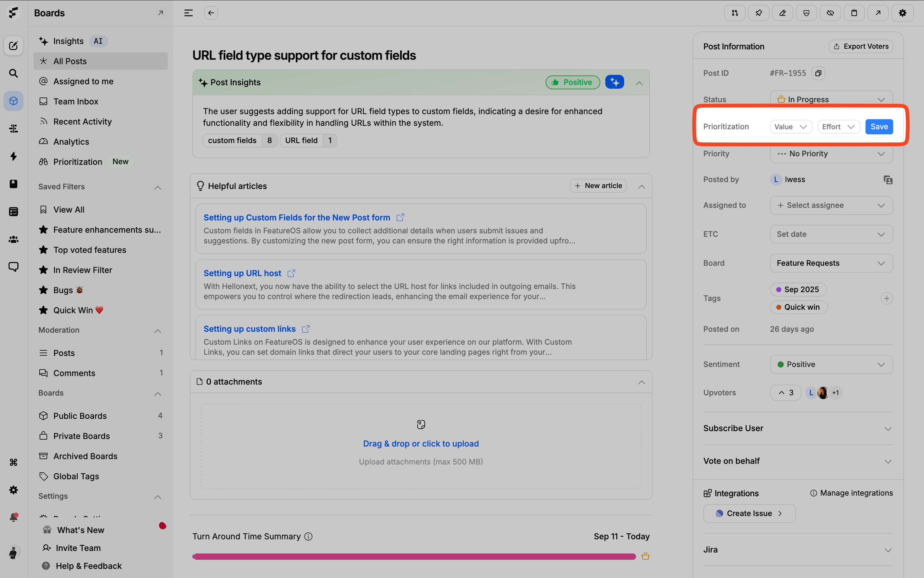Open Analytics in the Boards sidebar
This screenshot has width=924, height=578.
(x=71, y=142)
